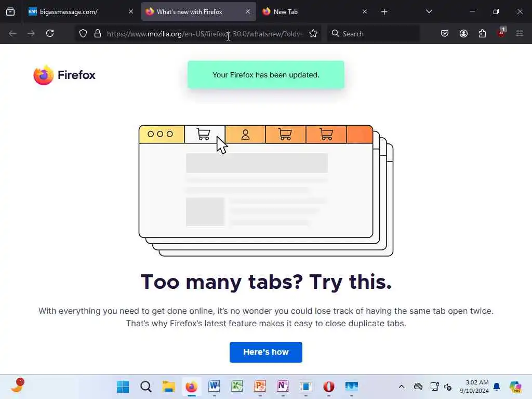The width and height of the screenshot is (532, 399).
Task: Switch to the bigassmessage.com tab
Action: (81, 11)
